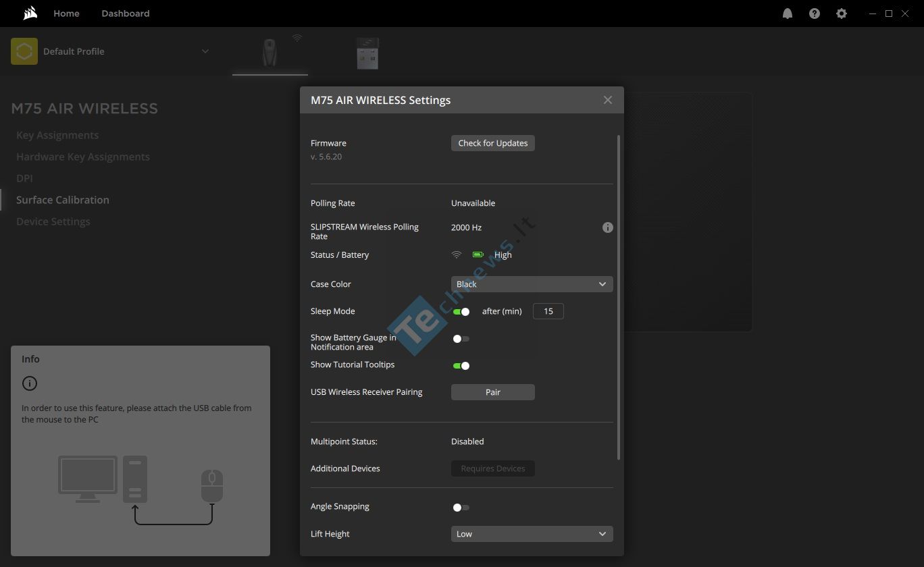
Task: Click the Pair button for receiver pairing
Action: tap(493, 392)
